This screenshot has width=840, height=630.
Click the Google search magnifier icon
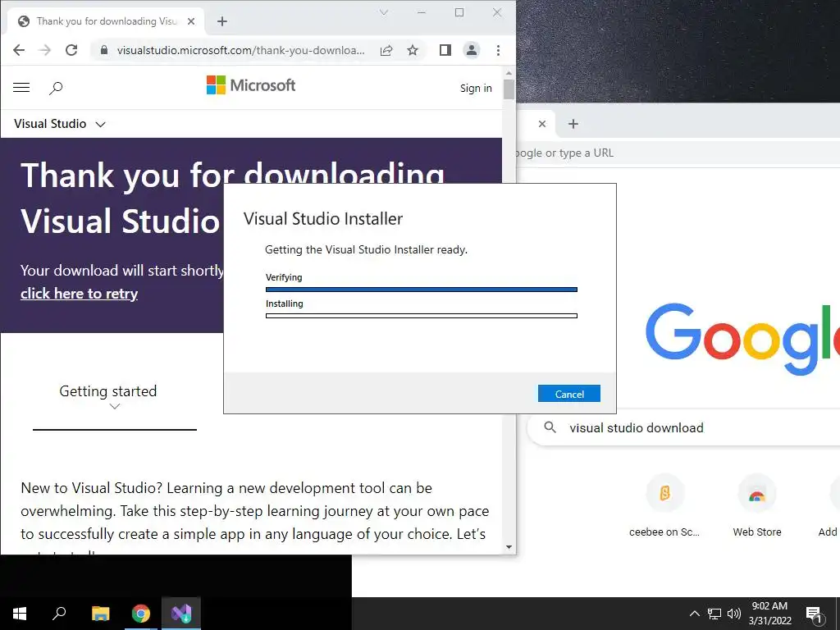pos(550,427)
